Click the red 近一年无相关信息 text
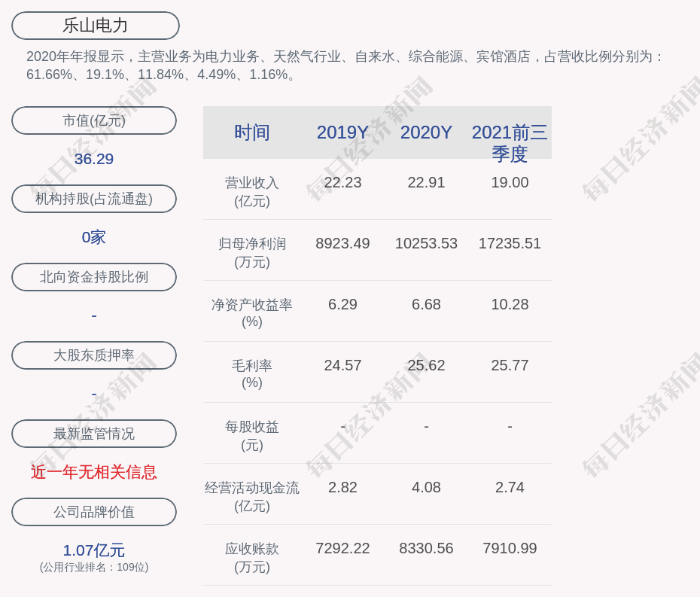The height and width of the screenshot is (597, 700). [94, 472]
